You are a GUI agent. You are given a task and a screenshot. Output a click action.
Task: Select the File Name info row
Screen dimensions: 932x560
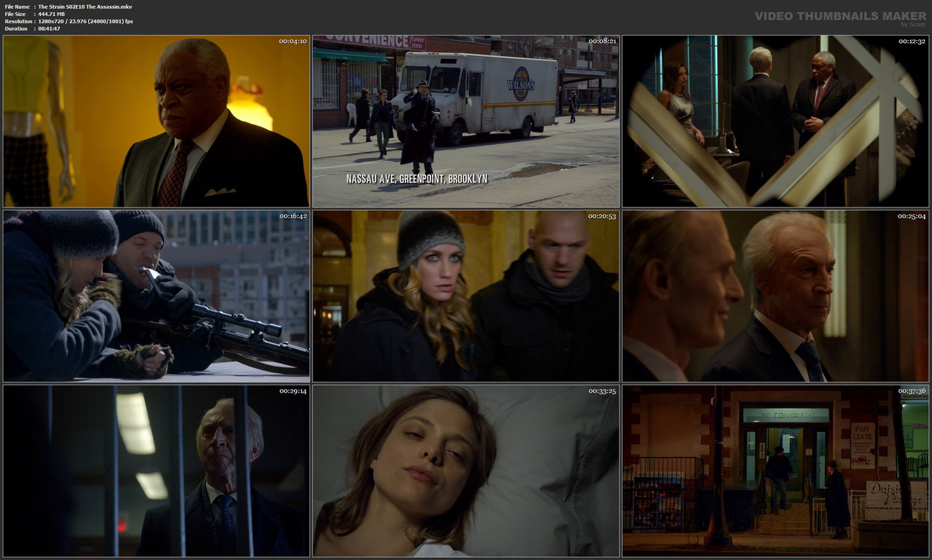(x=69, y=6)
